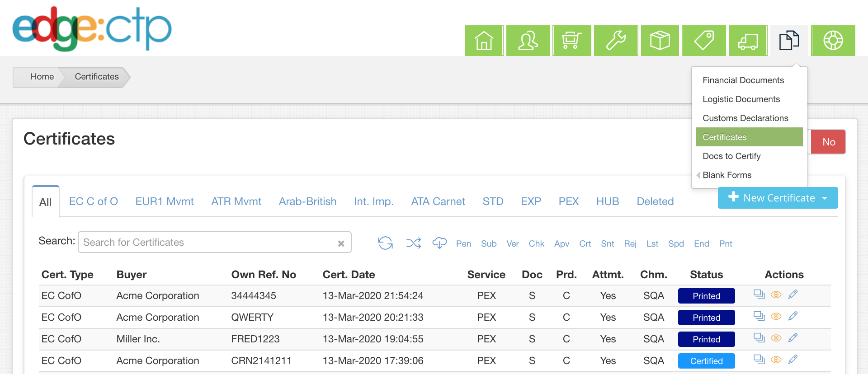Copy certificate 34444345 using duplicate icon
Viewport: 868px width, 374px height.
(759, 295)
